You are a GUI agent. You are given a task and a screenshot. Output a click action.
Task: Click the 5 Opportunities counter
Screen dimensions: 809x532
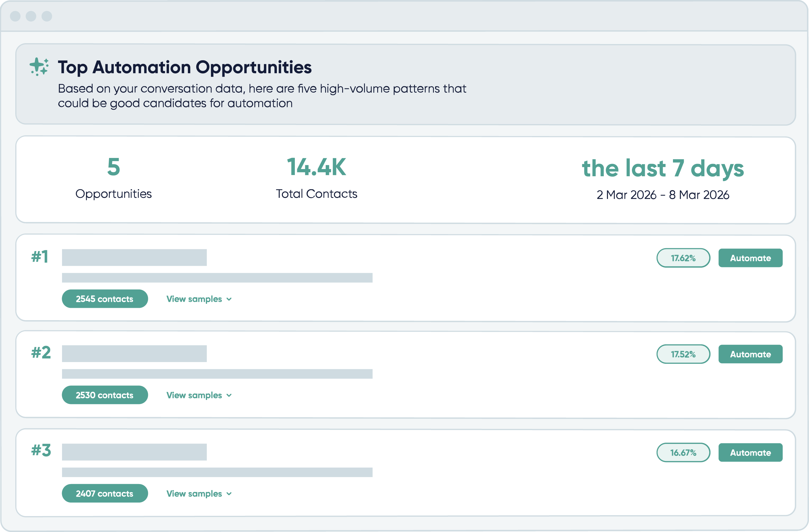pyautogui.click(x=113, y=168)
